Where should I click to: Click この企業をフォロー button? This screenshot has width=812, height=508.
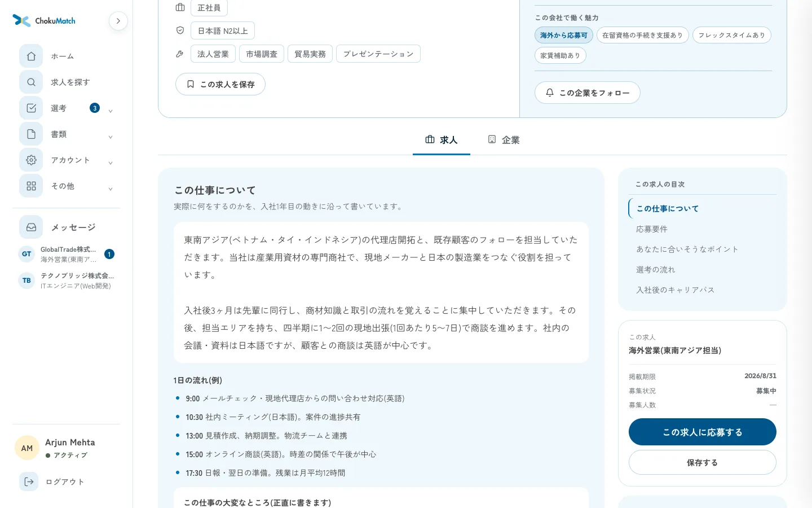click(588, 93)
